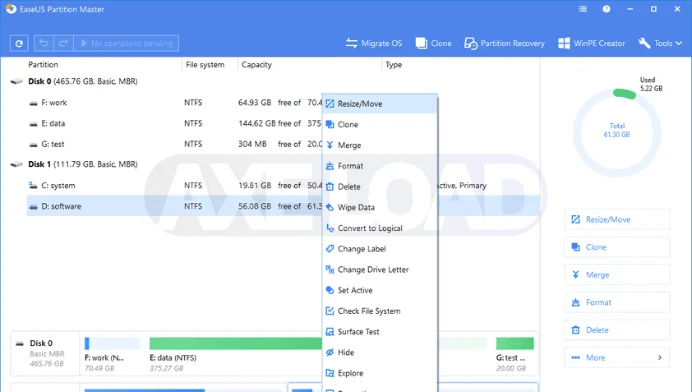The image size is (692, 392).
Task: Expand the Tools dropdown
Action: coord(660,43)
